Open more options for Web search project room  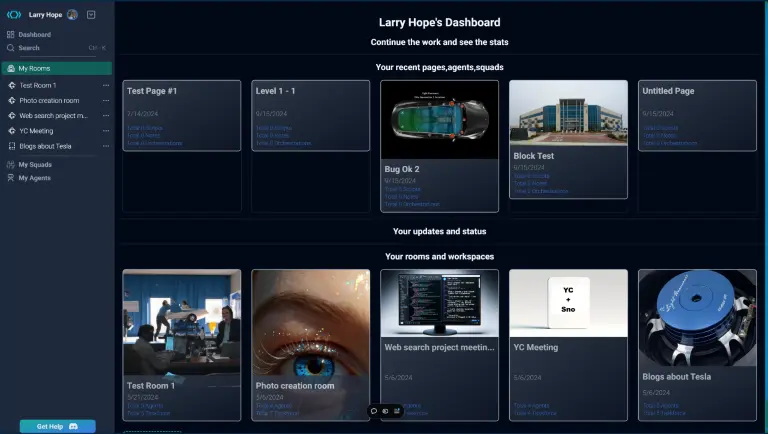pos(106,116)
